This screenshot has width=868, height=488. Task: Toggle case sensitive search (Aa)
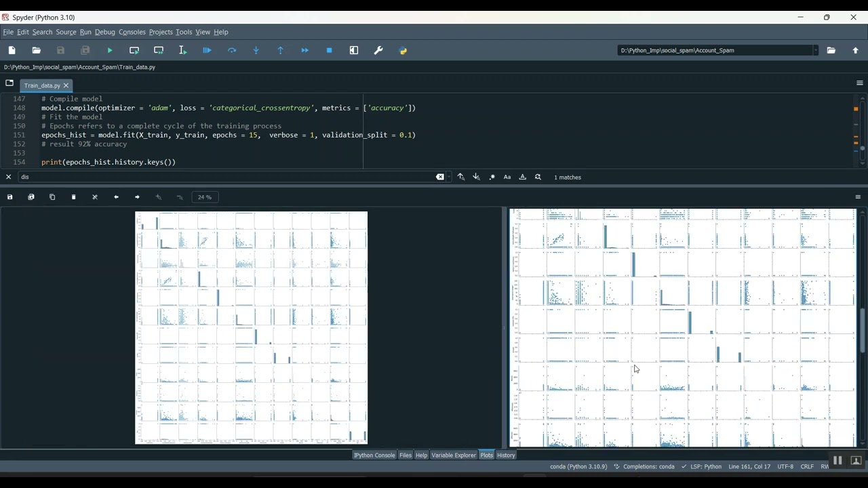507,177
